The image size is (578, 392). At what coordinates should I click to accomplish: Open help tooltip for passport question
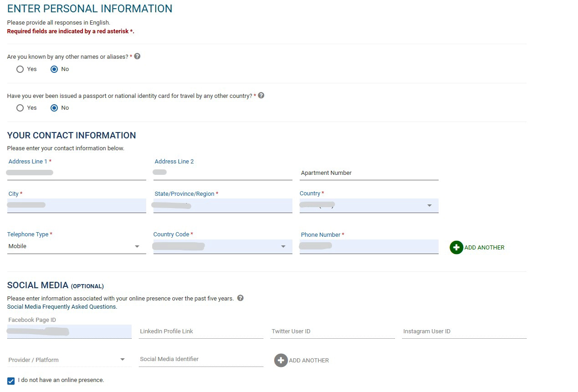point(261,95)
